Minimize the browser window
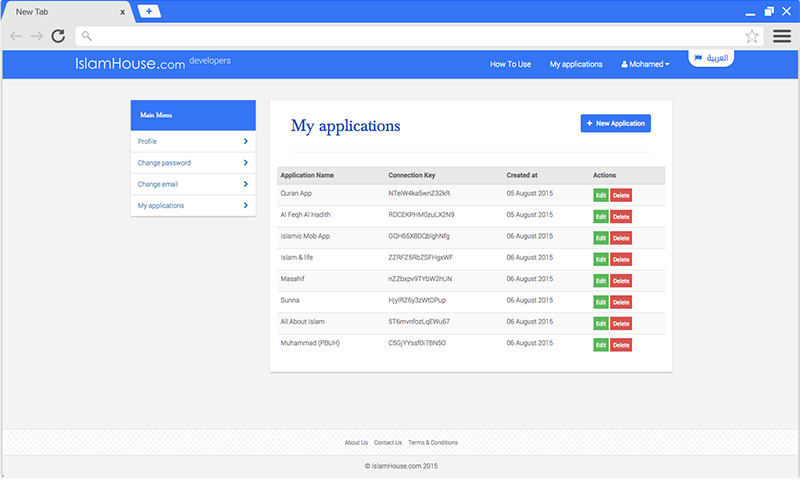 (750, 14)
